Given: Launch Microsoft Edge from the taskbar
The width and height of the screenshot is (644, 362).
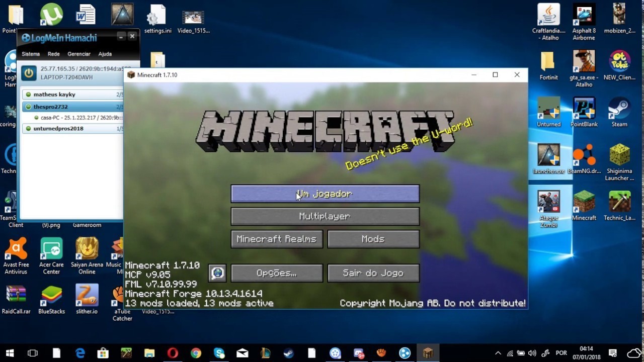Looking at the screenshot, I should click(x=80, y=353).
